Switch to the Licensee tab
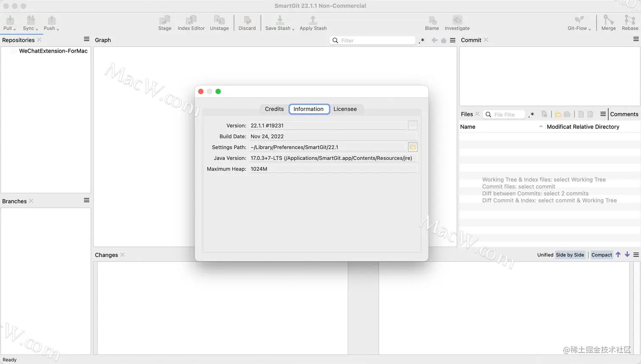The image size is (641, 364). (x=345, y=109)
